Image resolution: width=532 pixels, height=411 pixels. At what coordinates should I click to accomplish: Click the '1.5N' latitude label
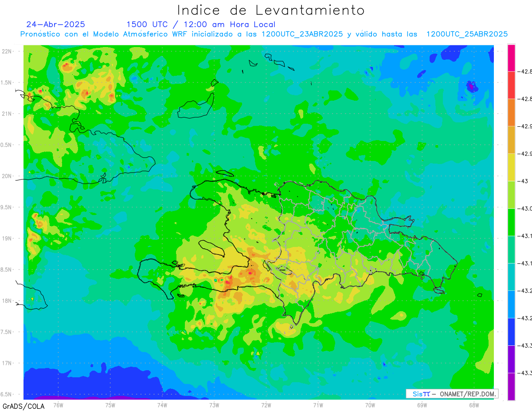pyautogui.click(x=7, y=82)
